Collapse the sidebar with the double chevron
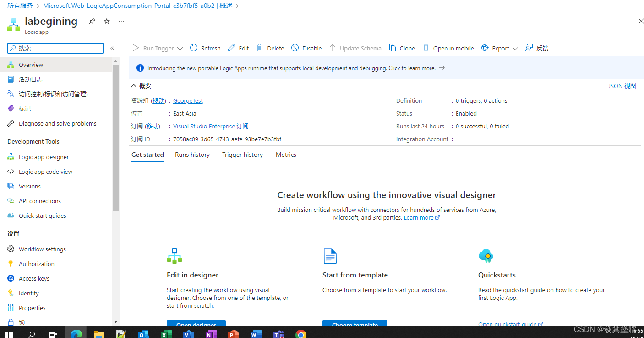Screen dimensions: 644x338 pos(112,48)
